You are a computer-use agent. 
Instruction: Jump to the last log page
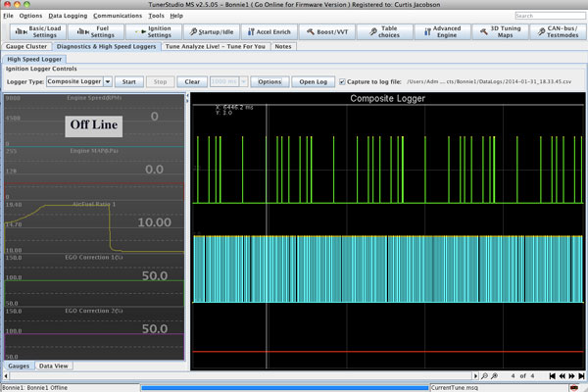coord(581,376)
